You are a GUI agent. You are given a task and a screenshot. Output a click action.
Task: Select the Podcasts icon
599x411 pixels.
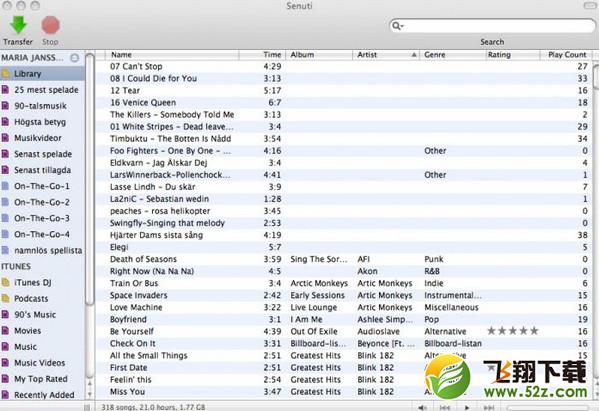(x=5, y=298)
